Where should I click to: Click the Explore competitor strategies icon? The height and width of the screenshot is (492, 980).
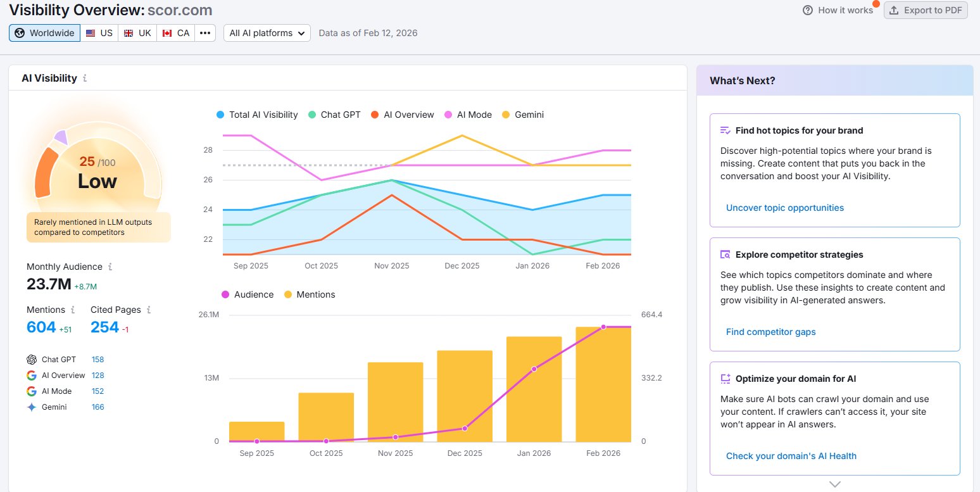(x=726, y=255)
